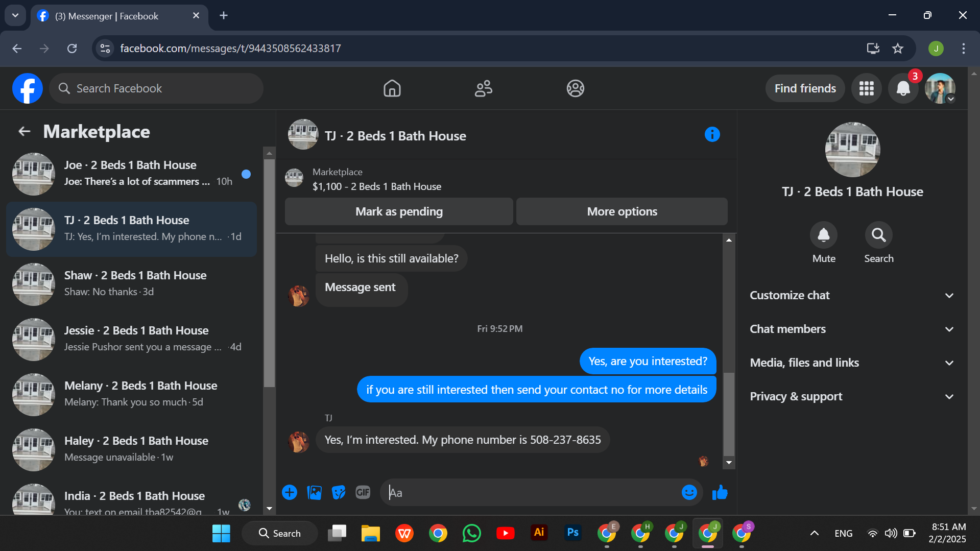Click Mark as pending button
This screenshot has width=980, height=551.
click(399, 211)
